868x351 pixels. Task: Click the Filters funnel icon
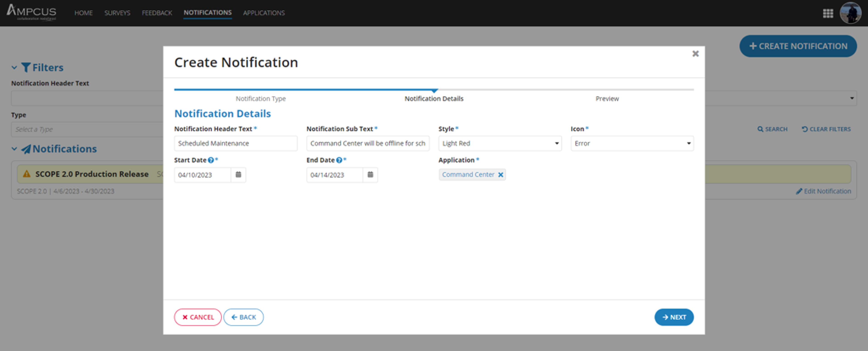click(x=26, y=67)
